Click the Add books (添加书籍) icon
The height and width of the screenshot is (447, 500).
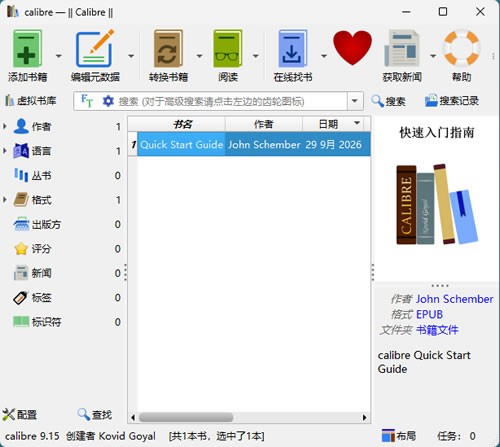coord(27,49)
